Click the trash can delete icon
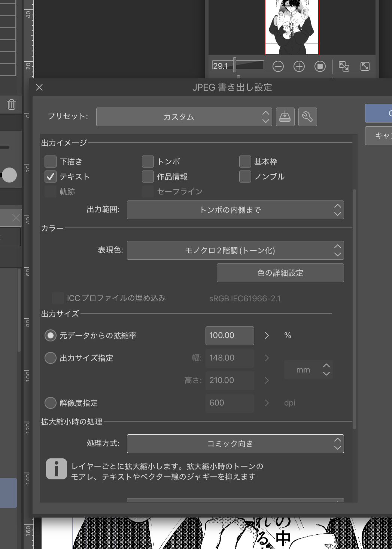This screenshot has height=549, width=392. [x=12, y=105]
